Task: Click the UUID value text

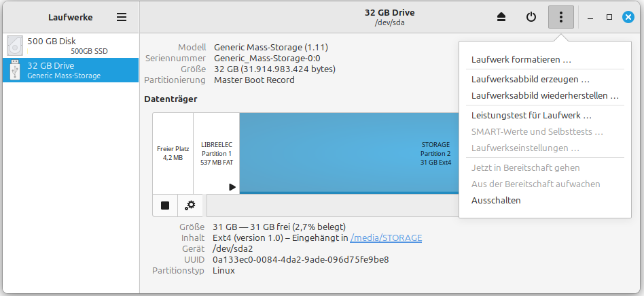Action: pos(301,260)
